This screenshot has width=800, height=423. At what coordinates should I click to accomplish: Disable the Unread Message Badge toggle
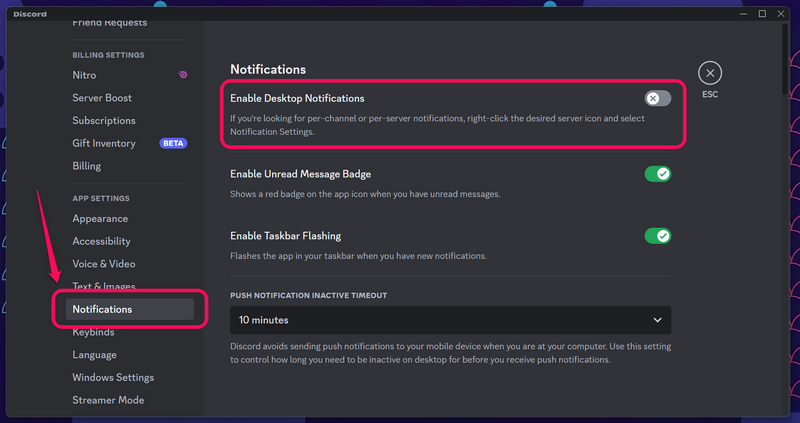657,174
